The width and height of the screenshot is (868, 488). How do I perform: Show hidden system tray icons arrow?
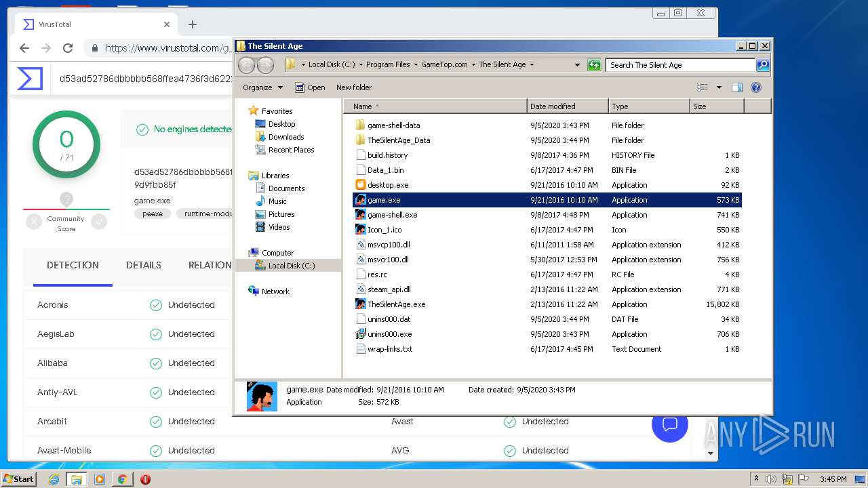point(756,479)
